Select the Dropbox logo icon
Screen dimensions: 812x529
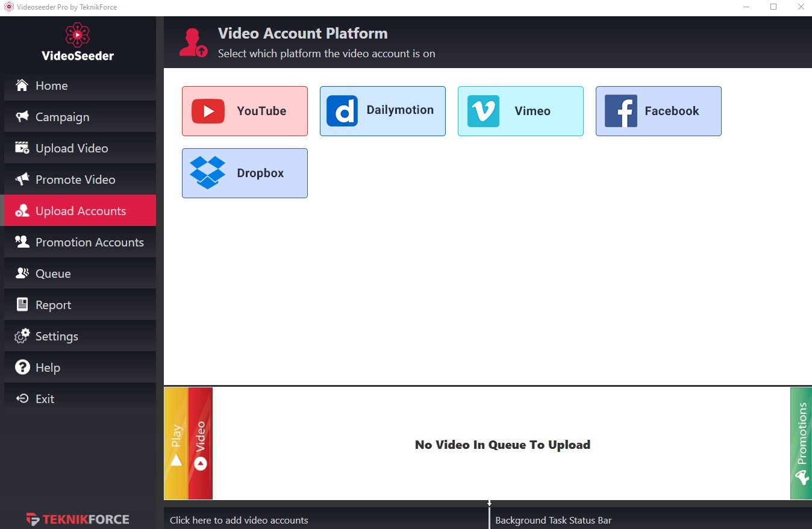(207, 173)
